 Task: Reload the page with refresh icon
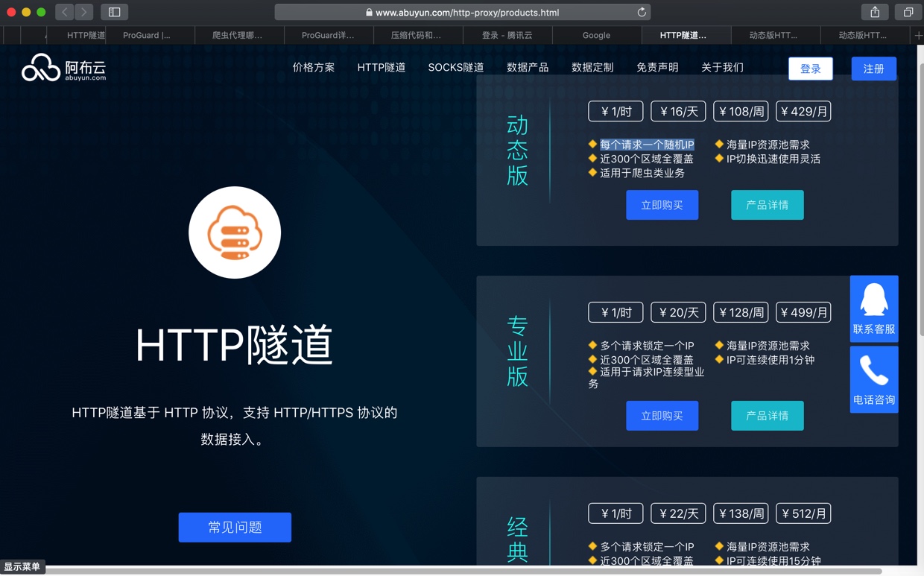point(641,12)
